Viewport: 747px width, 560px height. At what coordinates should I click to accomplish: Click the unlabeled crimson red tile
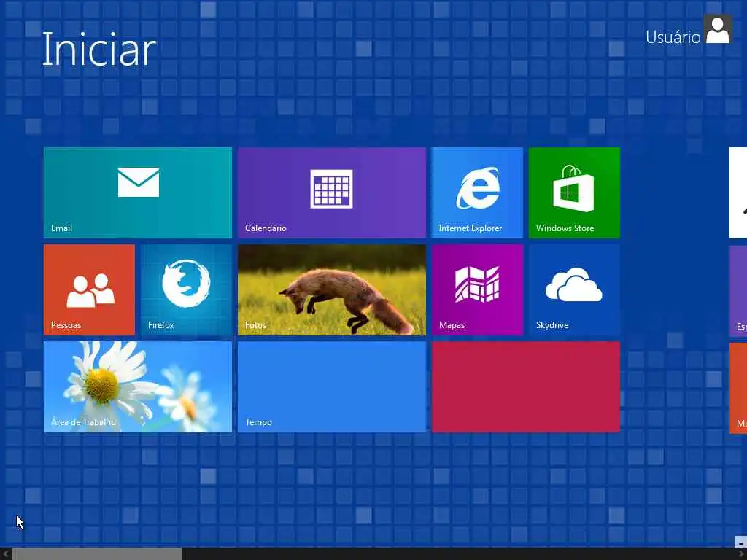point(526,387)
